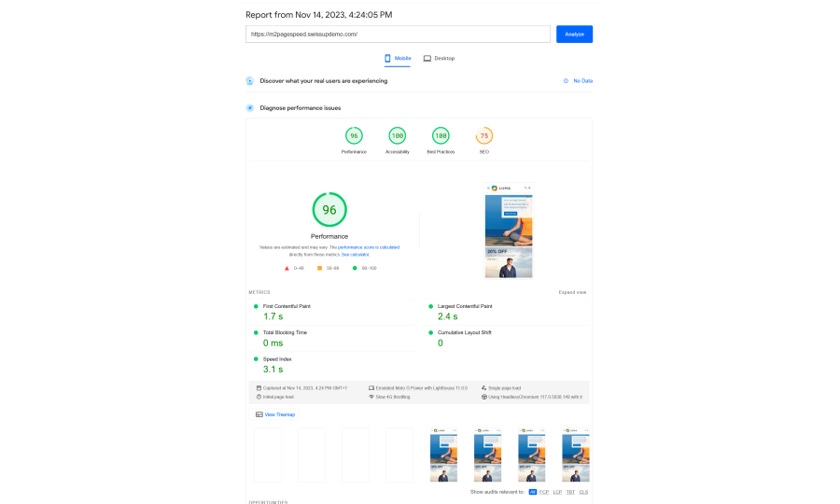Viewport: 840px width, 504px height.
Task: Select the Mobile tab
Action: [398, 58]
